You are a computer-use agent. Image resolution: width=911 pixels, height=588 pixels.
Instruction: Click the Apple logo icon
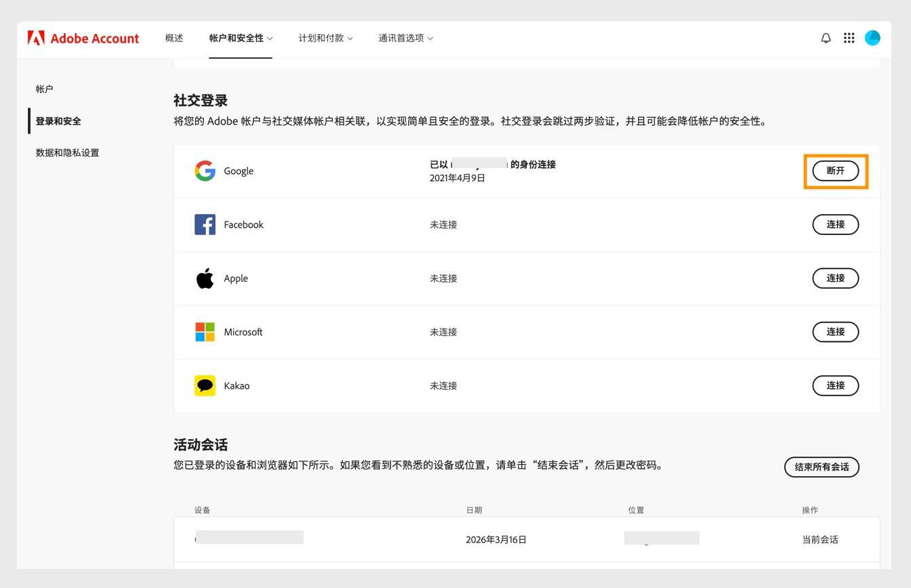click(204, 278)
